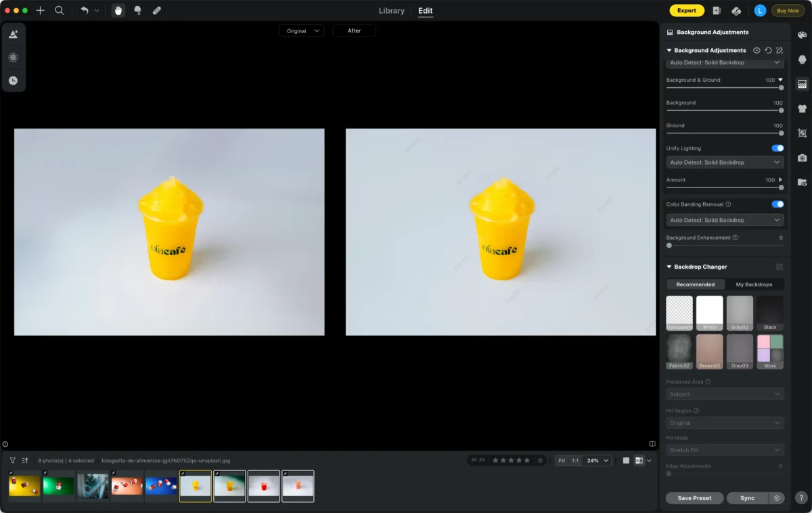Viewport: 812px width, 513px height.
Task: Open the folder preview panel icon
Action: (x=802, y=182)
